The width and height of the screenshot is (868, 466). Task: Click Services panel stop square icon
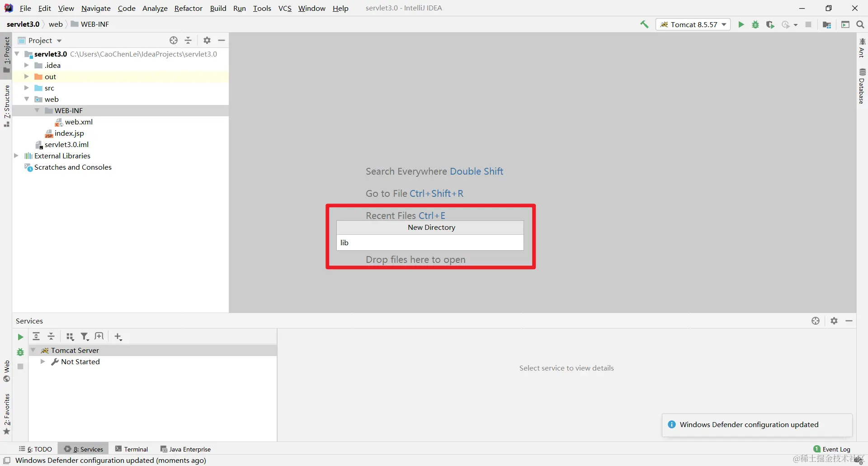click(x=20, y=366)
